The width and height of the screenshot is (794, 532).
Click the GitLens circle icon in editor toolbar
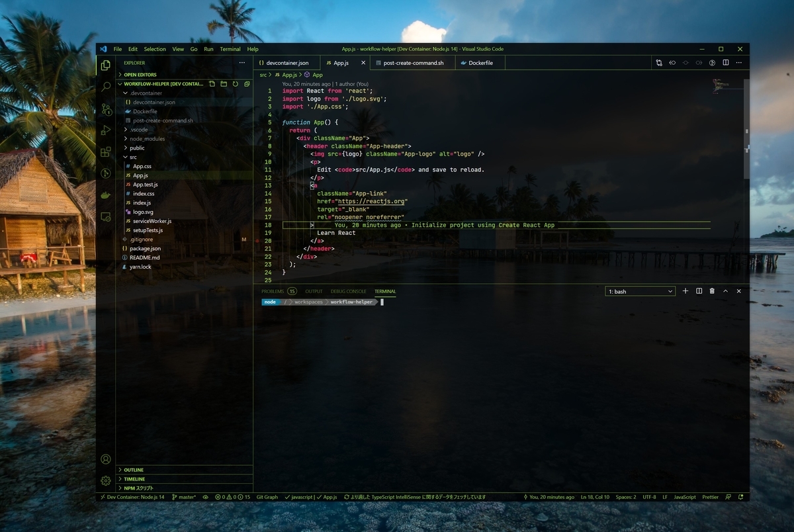pyautogui.click(x=713, y=63)
